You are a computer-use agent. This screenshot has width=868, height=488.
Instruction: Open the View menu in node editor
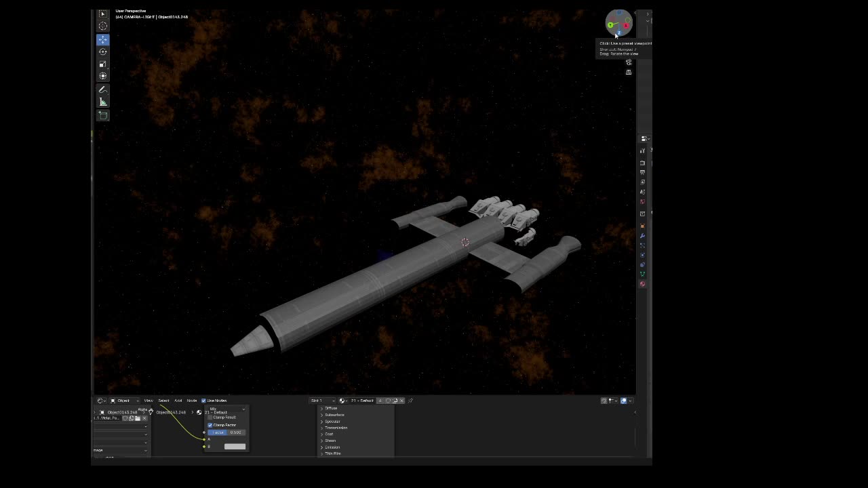click(149, 401)
